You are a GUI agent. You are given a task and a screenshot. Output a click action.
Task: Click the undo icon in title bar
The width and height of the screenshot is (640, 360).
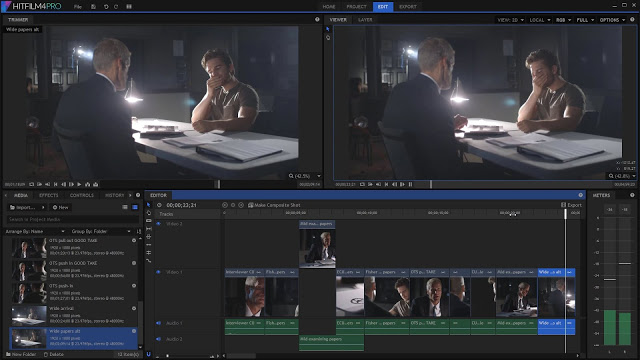click(x=106, y=7)
